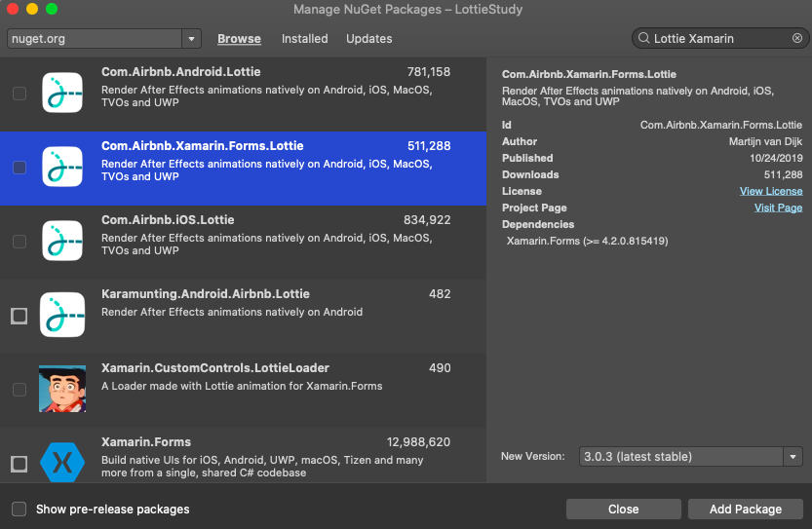
Task: Click the 3.0.3 (latest stable) version box
Action: [x=681, y=457]
